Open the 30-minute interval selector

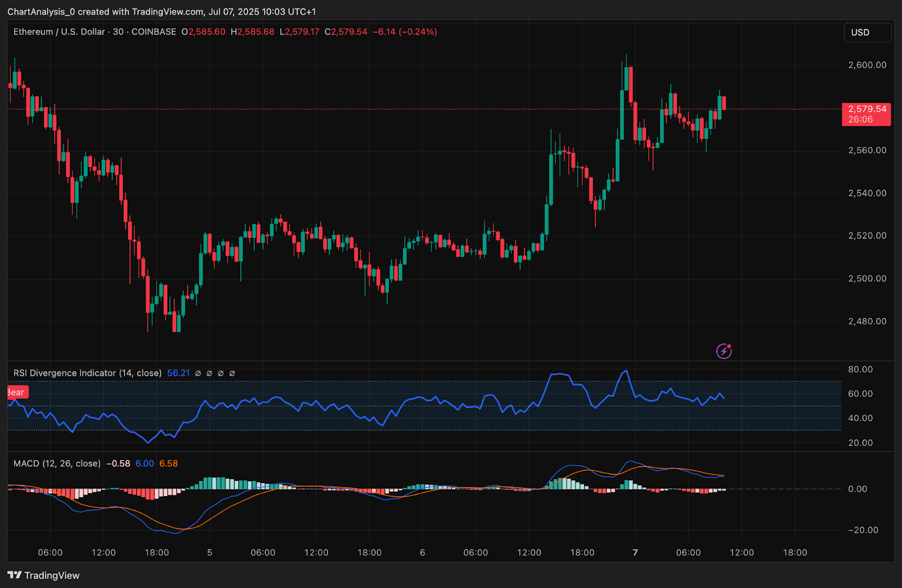(117, 32)
